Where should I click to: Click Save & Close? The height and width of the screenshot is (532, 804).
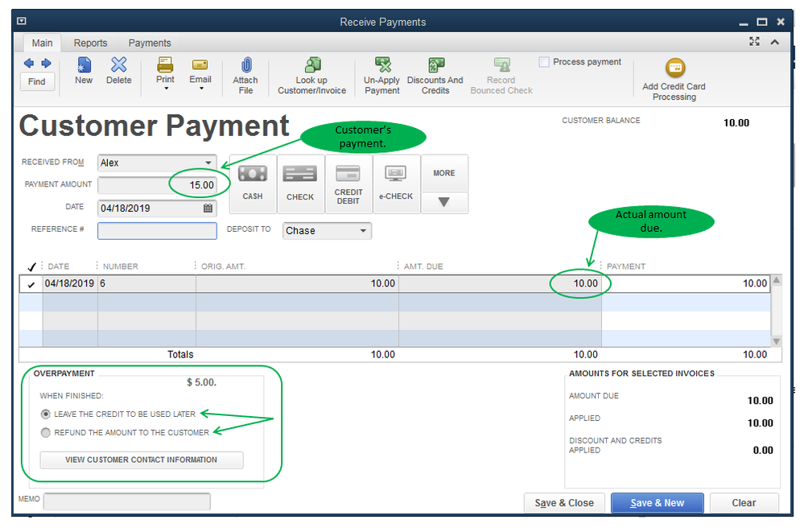coord(564,503)
